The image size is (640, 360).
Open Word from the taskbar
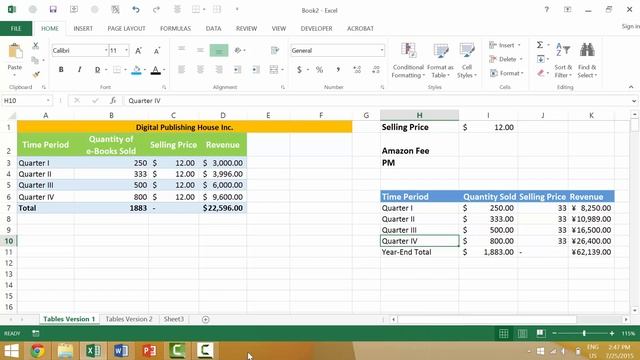(x=121, y=351)
